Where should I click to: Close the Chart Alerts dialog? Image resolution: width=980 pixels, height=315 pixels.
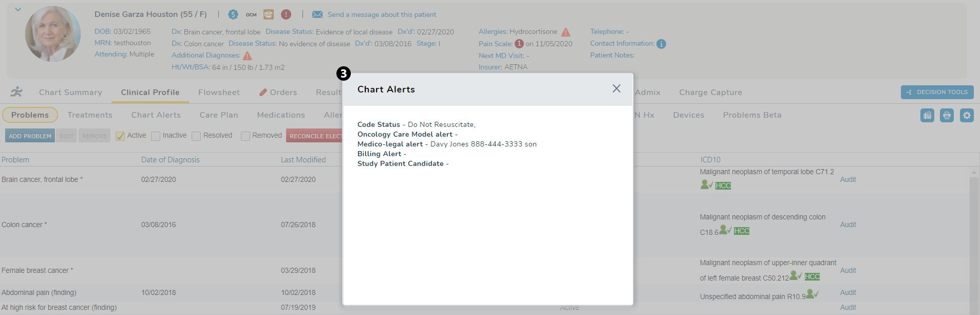point(616,88)
